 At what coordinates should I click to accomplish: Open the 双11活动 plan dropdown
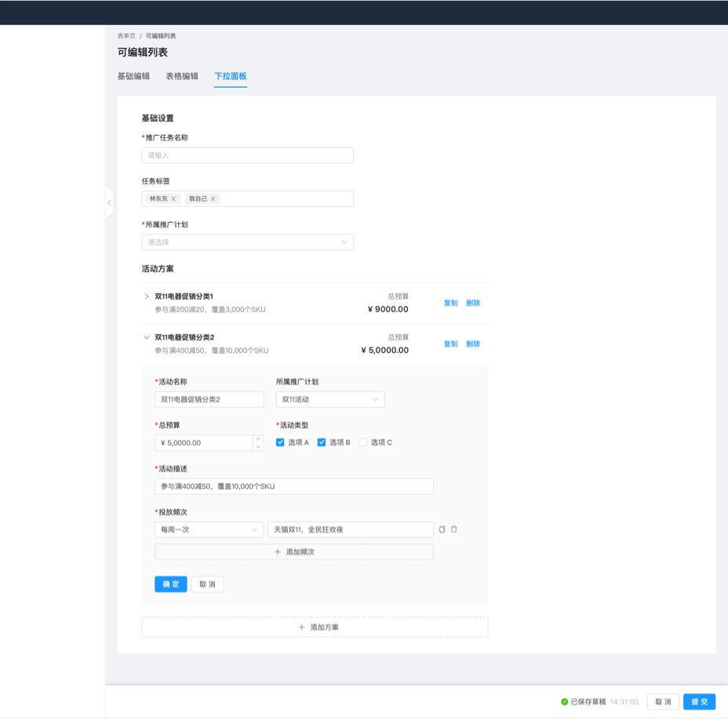(x=330, y=400)
